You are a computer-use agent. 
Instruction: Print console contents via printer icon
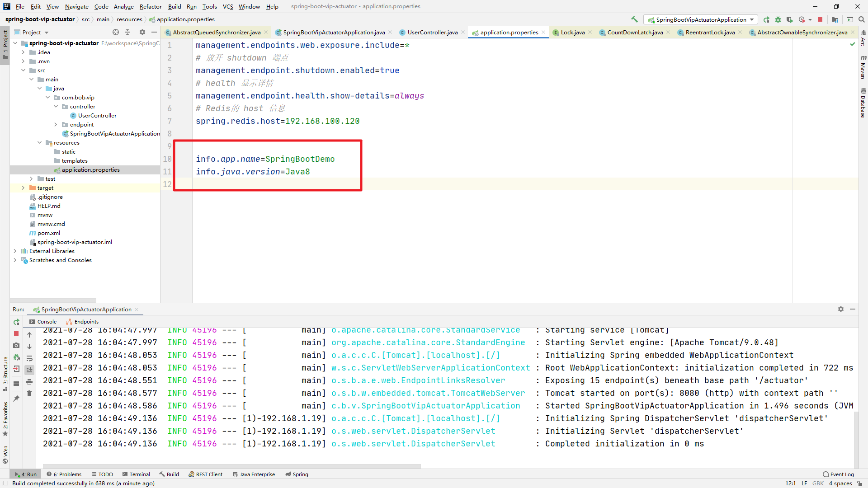tap(29, 382)
